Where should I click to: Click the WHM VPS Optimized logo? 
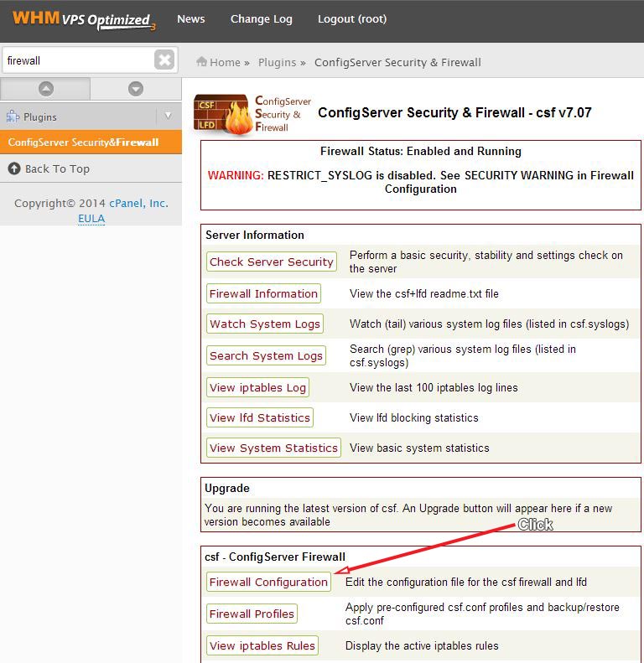tap(84, 20)
